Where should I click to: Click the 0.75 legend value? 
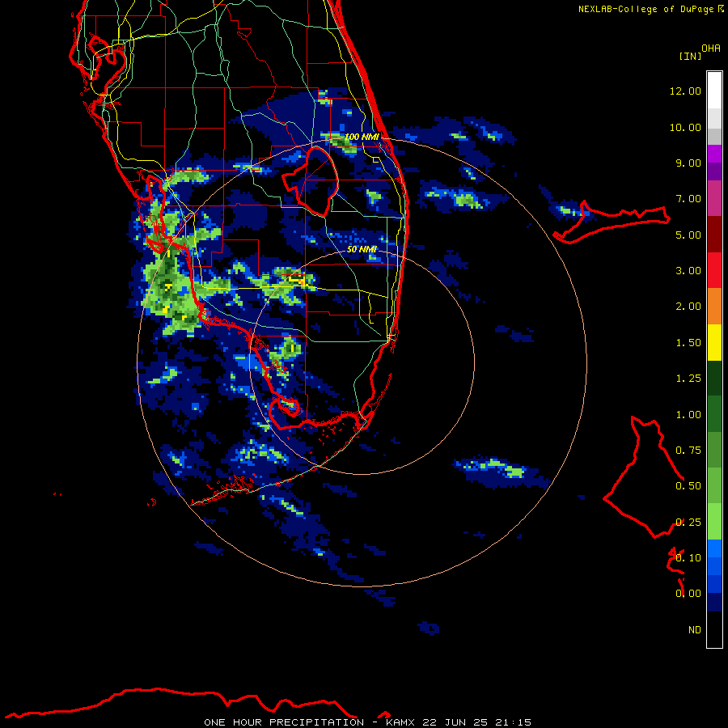pos(688,451)
